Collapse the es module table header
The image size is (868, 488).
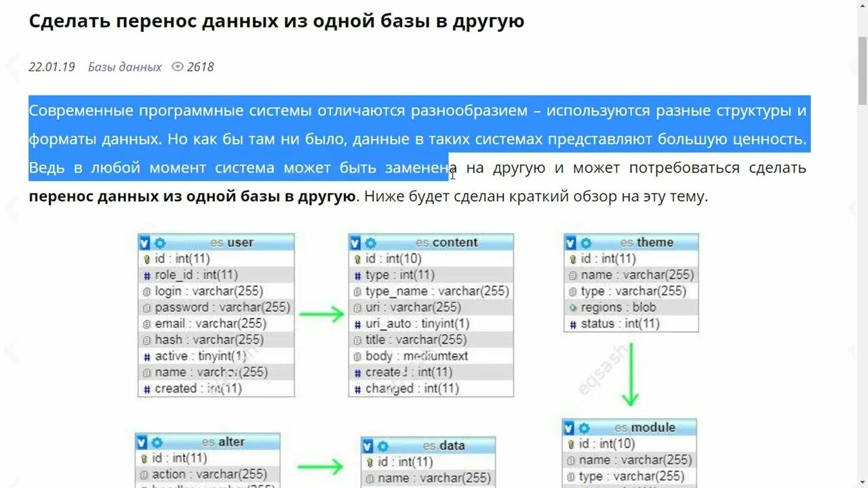[568, 428]
